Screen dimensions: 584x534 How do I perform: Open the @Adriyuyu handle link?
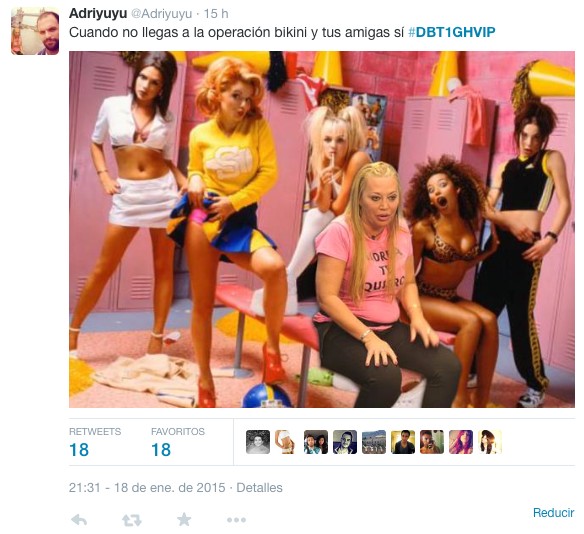161,14
